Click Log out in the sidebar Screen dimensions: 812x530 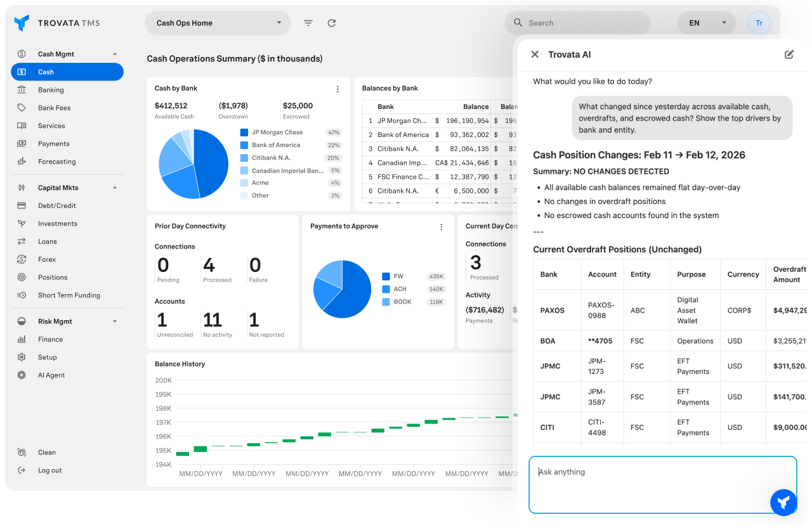(49, 470)
